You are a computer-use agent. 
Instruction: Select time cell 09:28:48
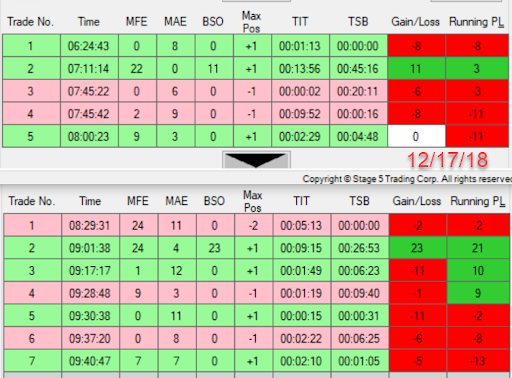[90, 293]
